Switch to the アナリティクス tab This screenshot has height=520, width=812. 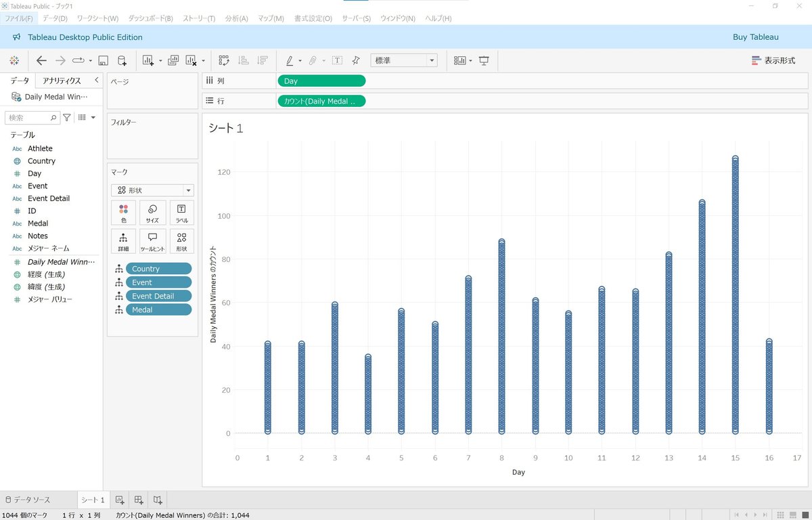click(x=62, y=81)
